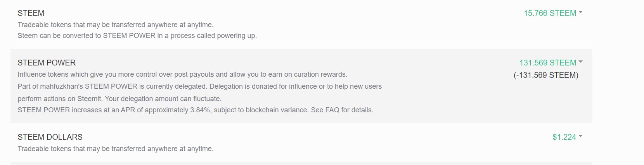Click the tradeable tokens description under STEEM
The image size is (644, 165).
(116, 25)
